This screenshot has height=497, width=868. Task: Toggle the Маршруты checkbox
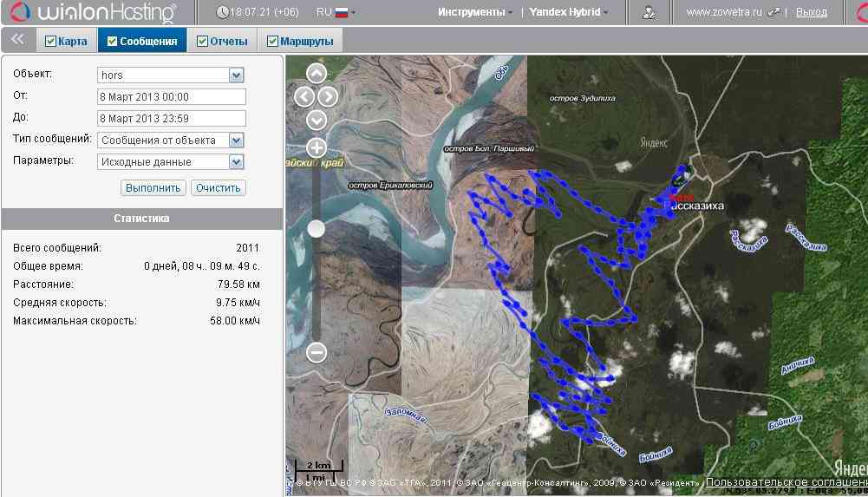point(272,41)
